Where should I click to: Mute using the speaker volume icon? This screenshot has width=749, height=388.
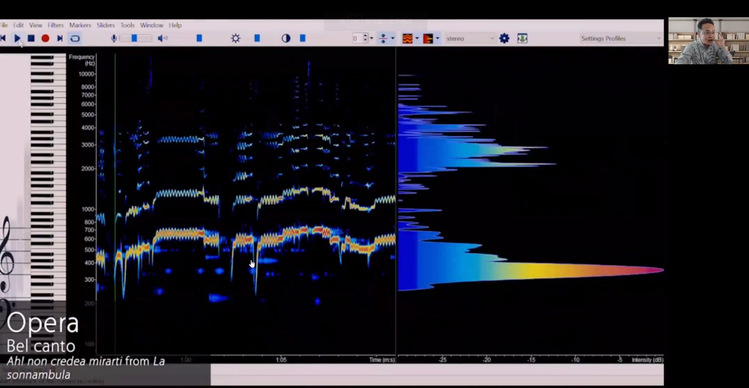pyautogui.click(x=162, y=38)
